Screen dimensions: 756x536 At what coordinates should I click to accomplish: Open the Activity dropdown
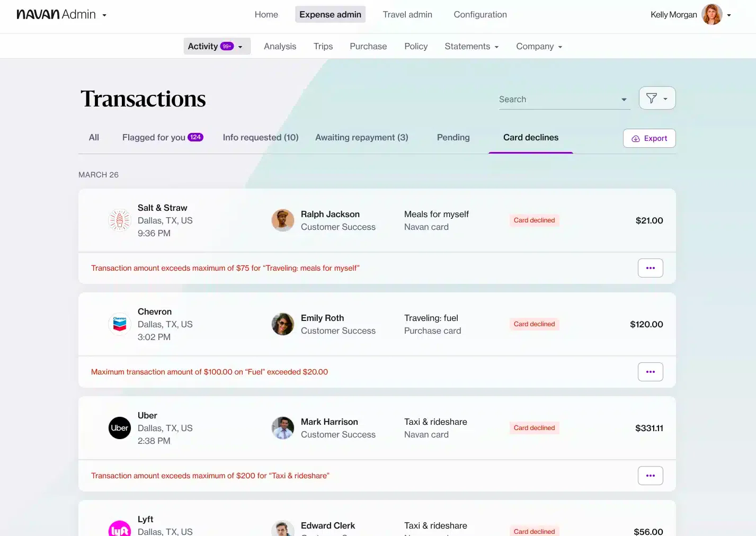pos(217,46)
